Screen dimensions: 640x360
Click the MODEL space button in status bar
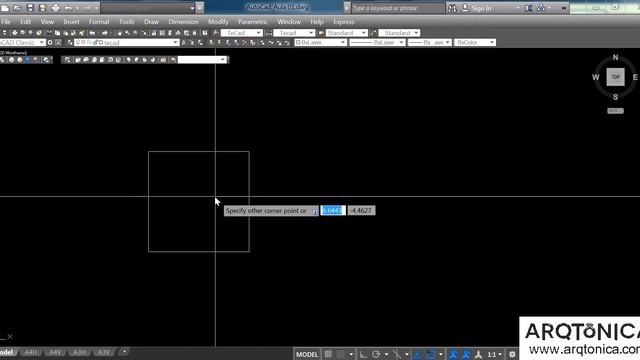coord(307,354)
